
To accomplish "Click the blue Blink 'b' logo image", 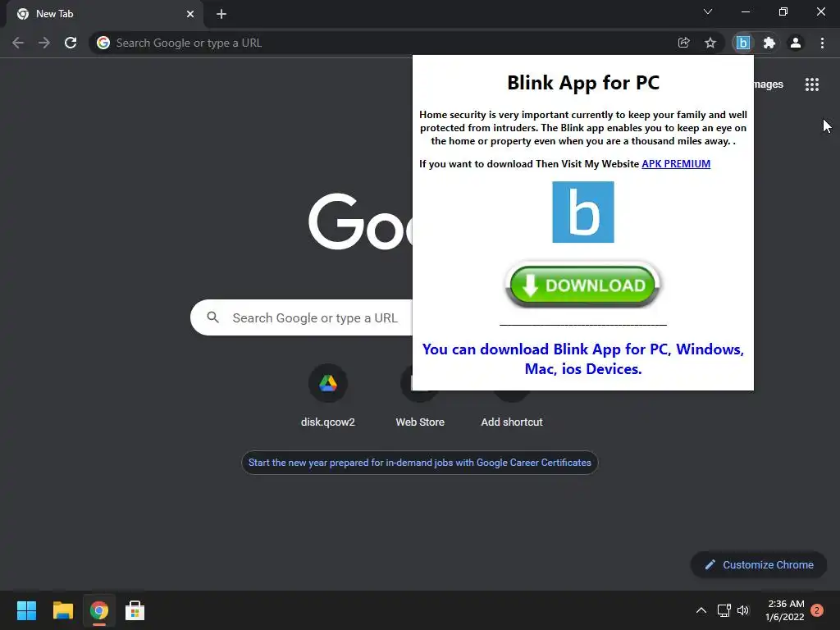I will pyautogui.click(x=583, y=212).
